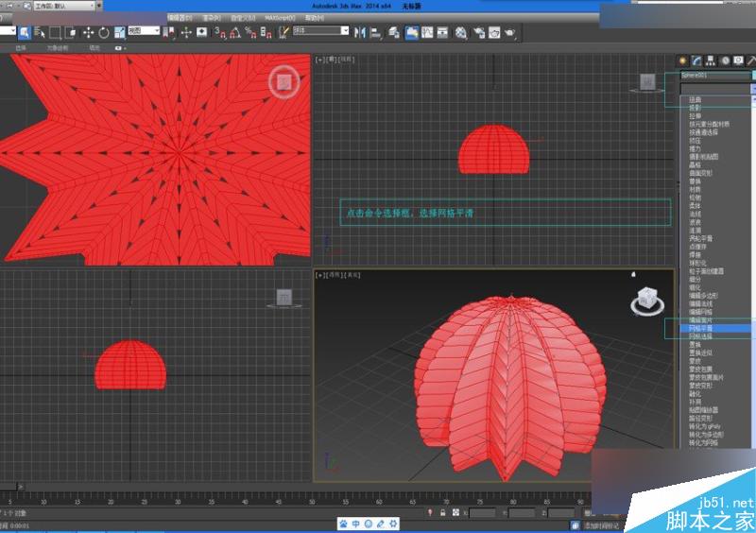
Task: Open the perspective viewport label menu
Action: [338, 275]
